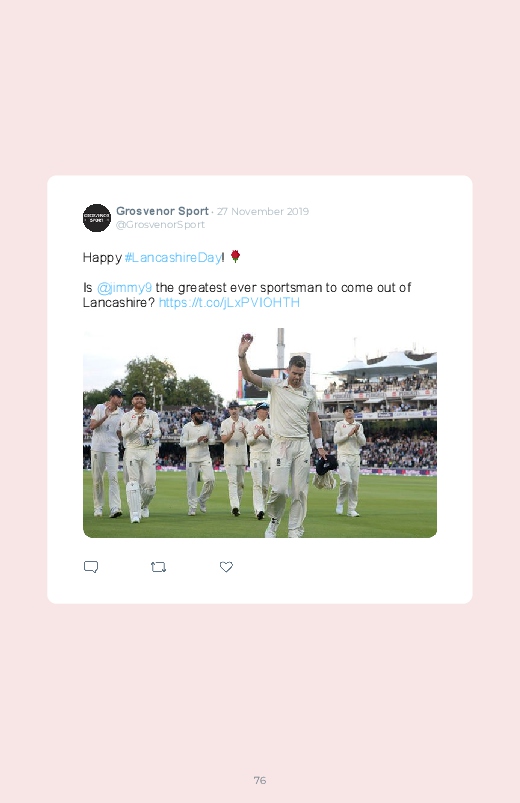Screen dimensions: 520x803
Task: Click the retweet arrows icon
Action: point(158,567)
